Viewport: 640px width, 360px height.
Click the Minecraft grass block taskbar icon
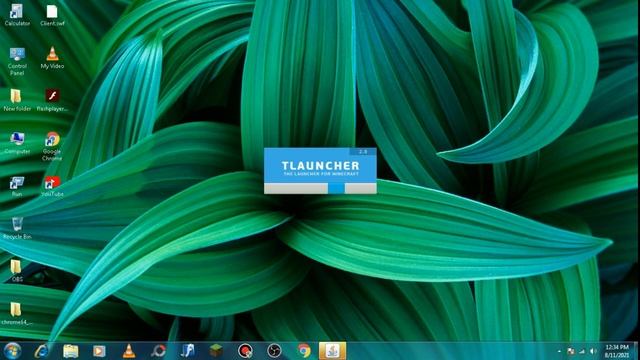(216, 351)
